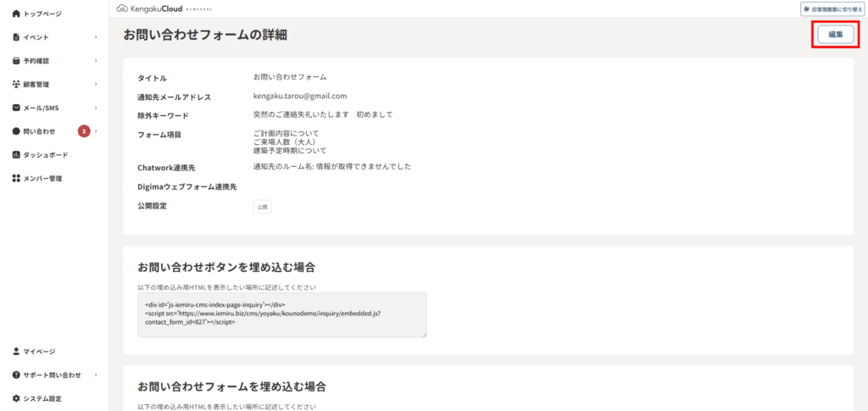This screenshot has height=411, width=868.
Task: Click the person icon beside マイページ
Action: click(16, 352)
